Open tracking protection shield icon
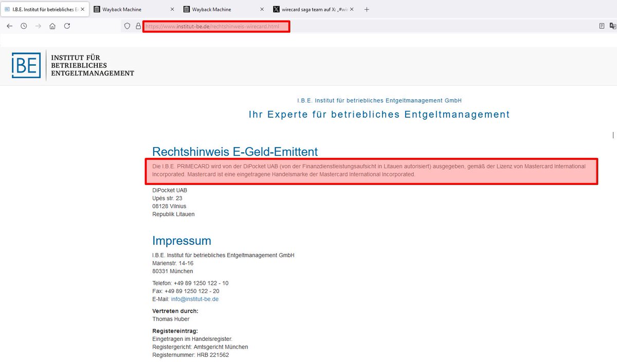This screenshot has height=364, width=617. click(128, 26)
